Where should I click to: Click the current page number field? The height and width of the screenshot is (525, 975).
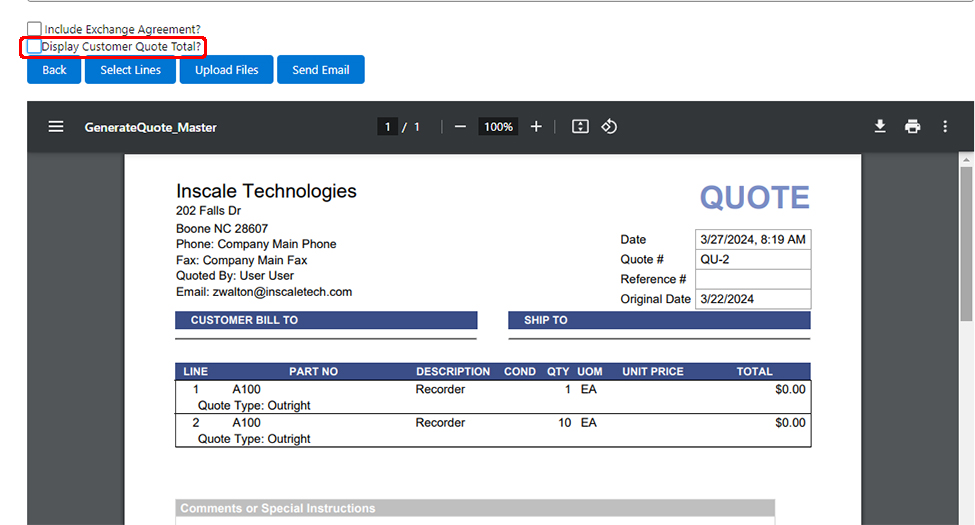pos(387,127)
